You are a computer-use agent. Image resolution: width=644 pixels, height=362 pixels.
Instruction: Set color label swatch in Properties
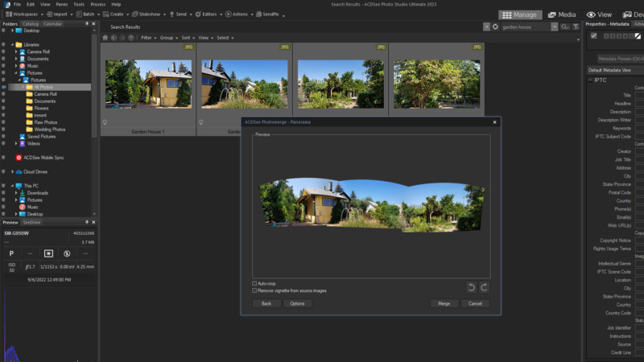point(638,36)
